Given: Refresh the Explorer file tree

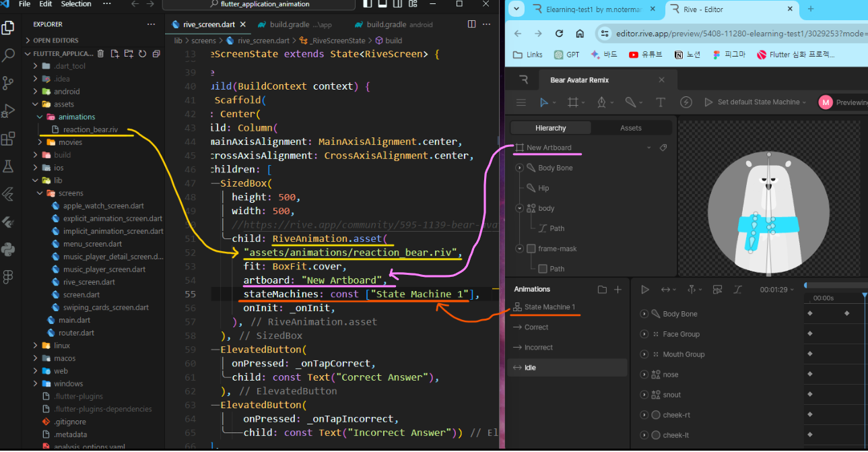Looking at the screenshot, I should coord(142,54).
